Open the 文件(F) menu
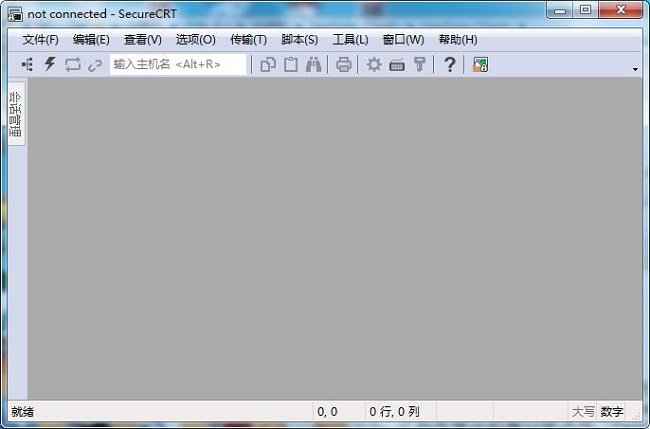Screen dimensions: 650x429 [x=40, y=40]
